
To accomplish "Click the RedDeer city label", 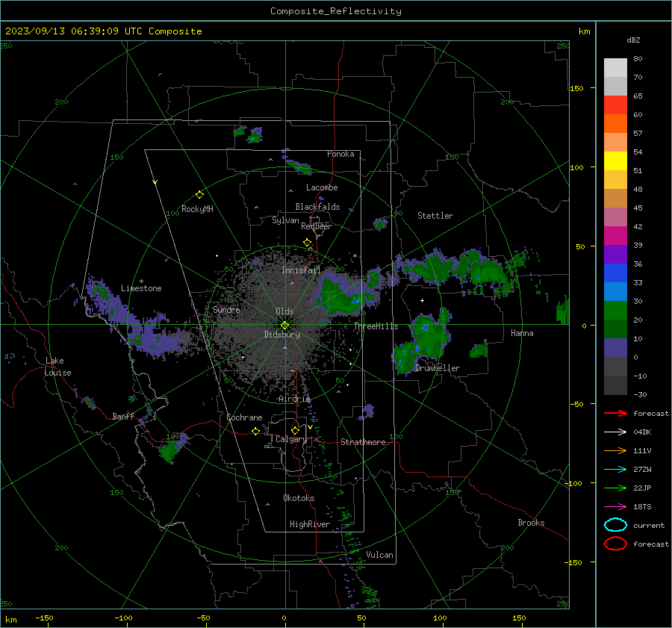I will point(317,226).
